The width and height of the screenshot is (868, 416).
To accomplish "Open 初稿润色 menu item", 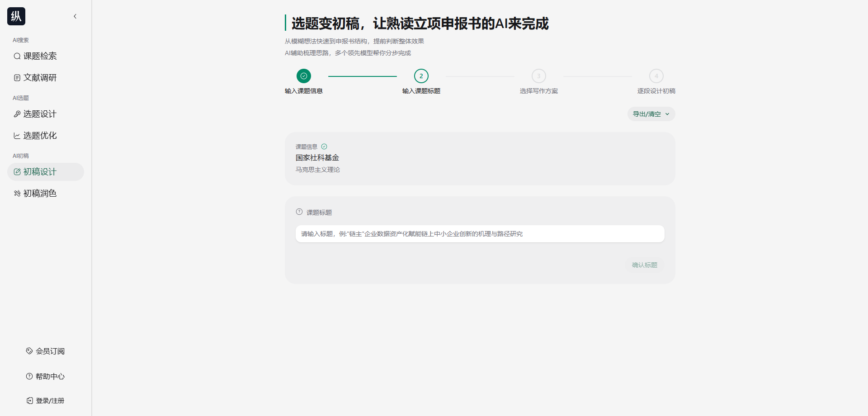I will coord(46,194).
